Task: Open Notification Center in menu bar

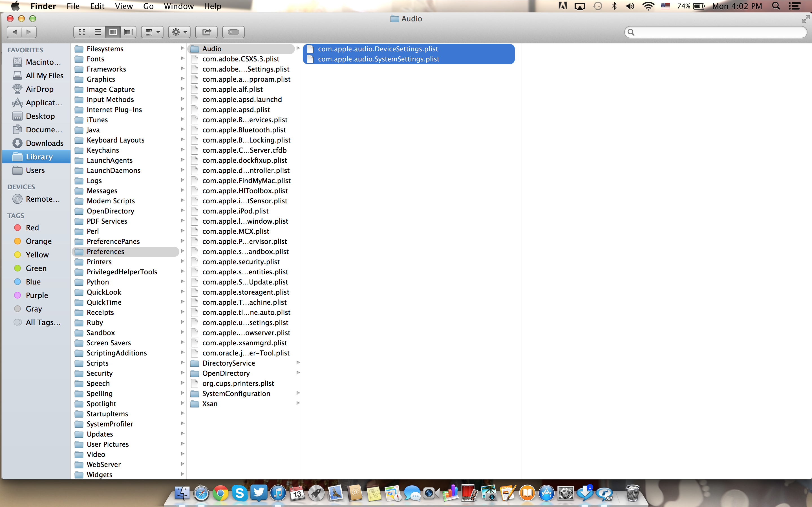Action: [x=794, y=6]
